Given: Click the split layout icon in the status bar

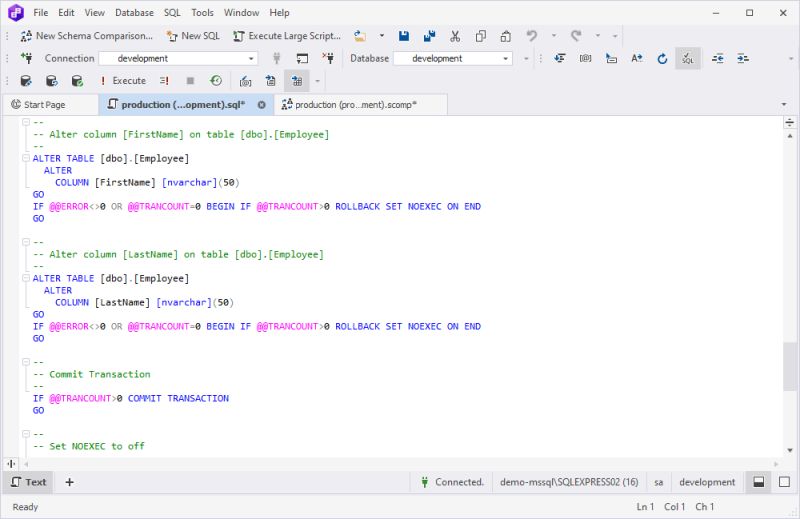Looking at the screenshot, I should coord(759,482).
